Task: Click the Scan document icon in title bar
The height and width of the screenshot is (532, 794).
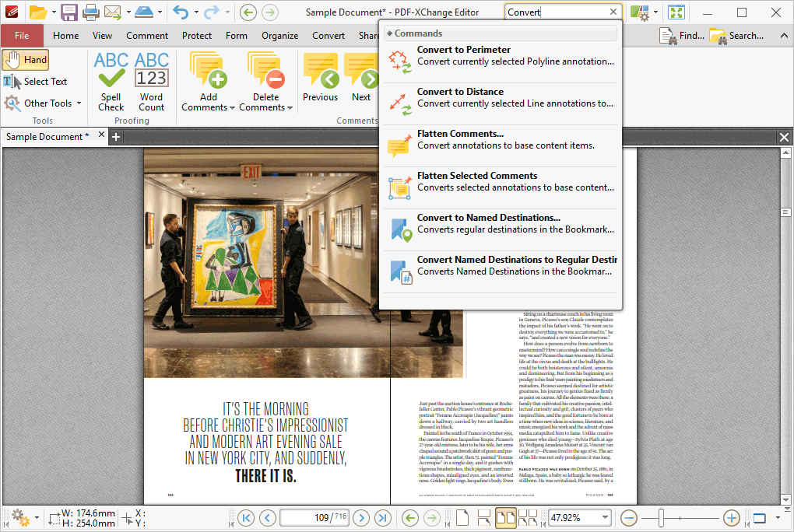Action: click(x=144, y=12)
